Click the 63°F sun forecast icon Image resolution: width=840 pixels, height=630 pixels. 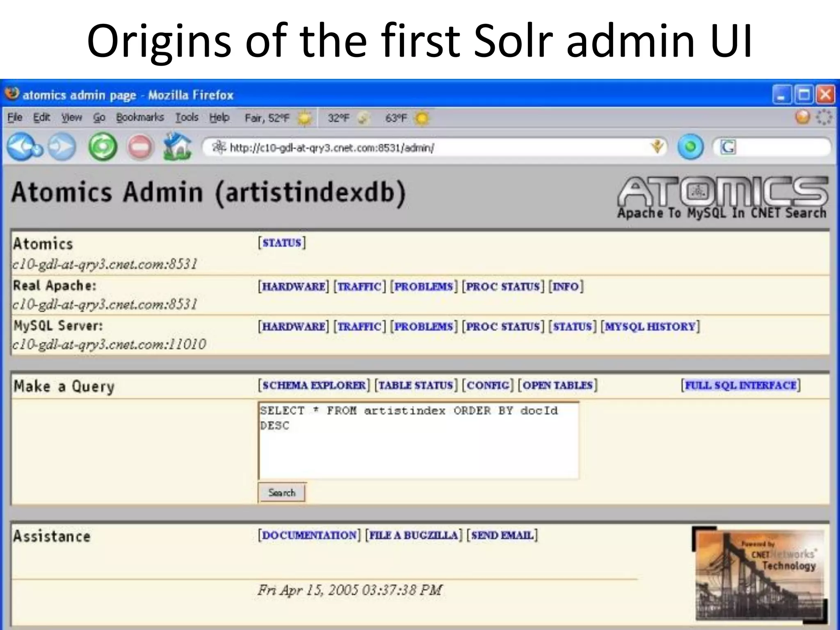421,118
